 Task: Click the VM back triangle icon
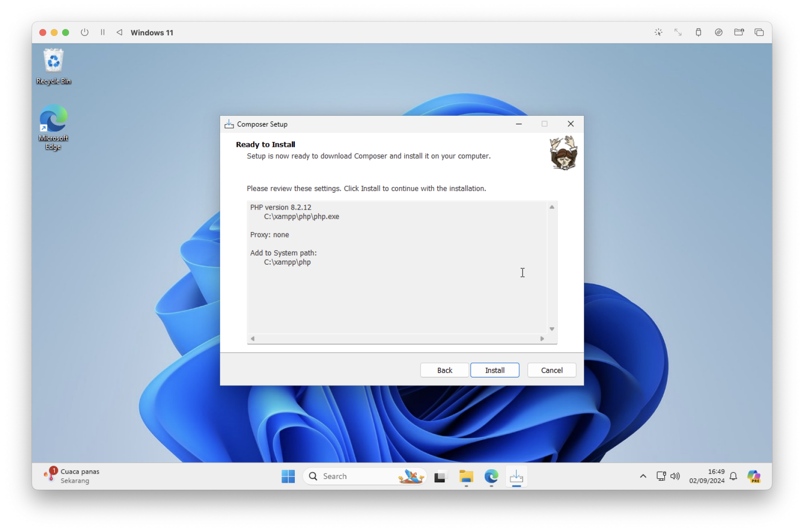(120, 32)
